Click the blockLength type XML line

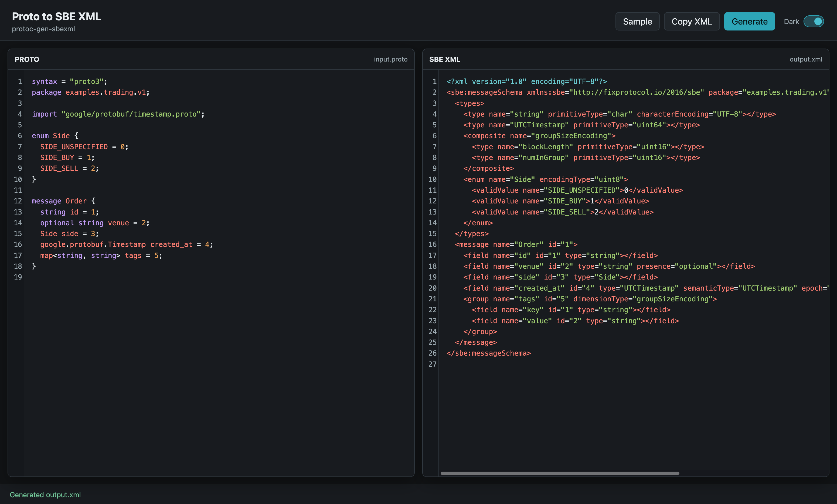(x=588, y=147)
